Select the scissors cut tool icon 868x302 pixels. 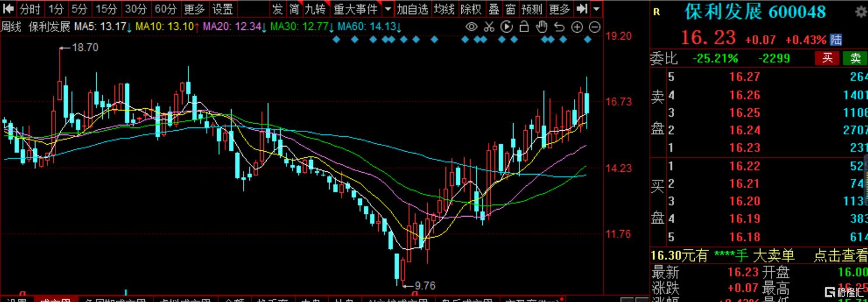(489, 27)
